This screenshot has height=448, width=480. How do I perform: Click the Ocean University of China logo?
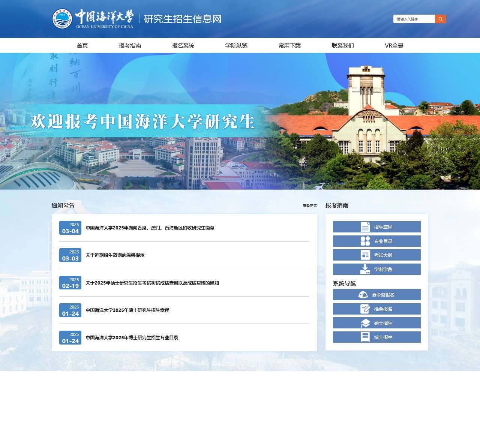(x=93, y=19)
